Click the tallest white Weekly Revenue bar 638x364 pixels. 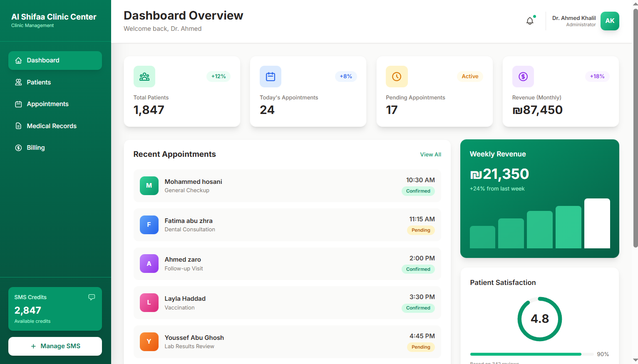click(x=597, y=223)
